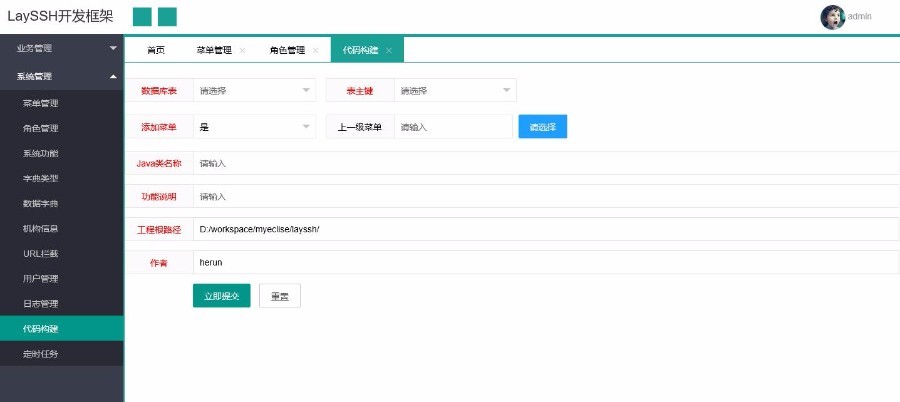Switch to the 角色管理 tab
The height and width of the screenshot is (402, 900).
coord(287,51)
